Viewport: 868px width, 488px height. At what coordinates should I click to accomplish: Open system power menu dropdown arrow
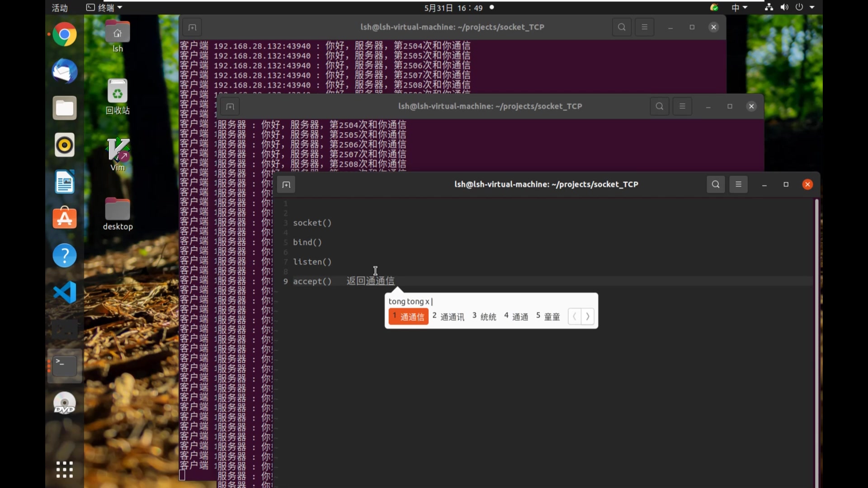[x=812, y=8]
